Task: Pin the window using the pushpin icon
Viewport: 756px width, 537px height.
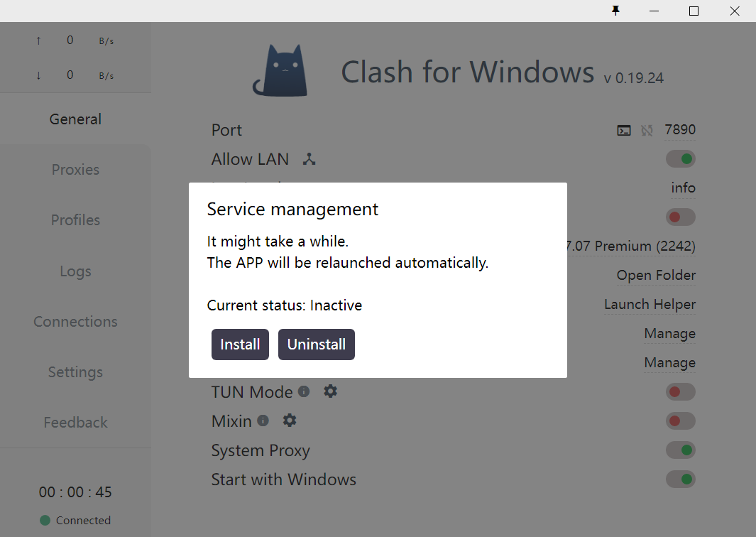Action: pos(615,11)
